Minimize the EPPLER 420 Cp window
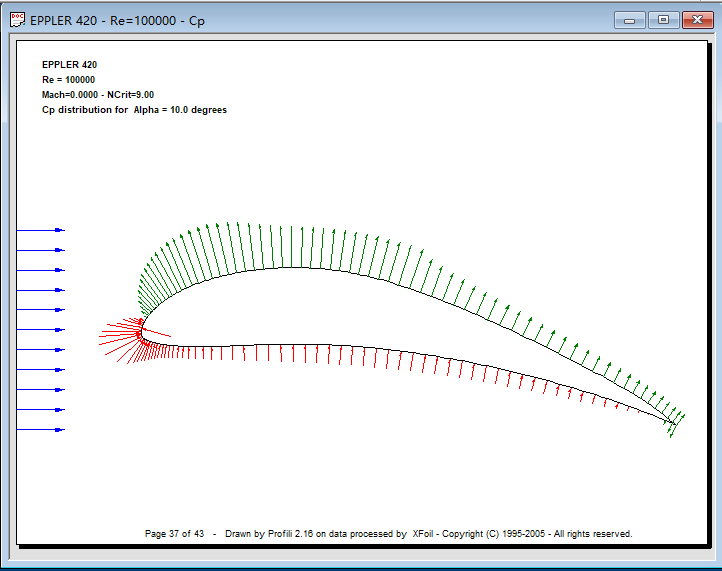Image resolution: width=722 pixels, height=571 pixels. 629,19
